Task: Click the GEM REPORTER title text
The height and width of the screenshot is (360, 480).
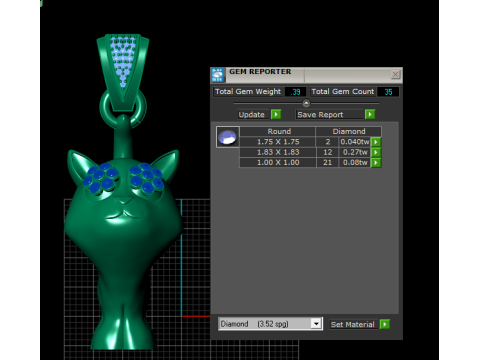Action: coord(260,72)
